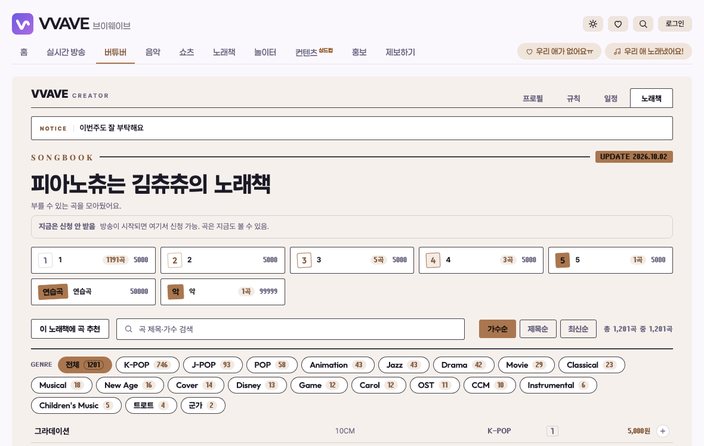Screen dimensions: 704x446
Task: Click the 우리 애가 없어요 button
Action: pyautogui.click(x=559, y=52)
